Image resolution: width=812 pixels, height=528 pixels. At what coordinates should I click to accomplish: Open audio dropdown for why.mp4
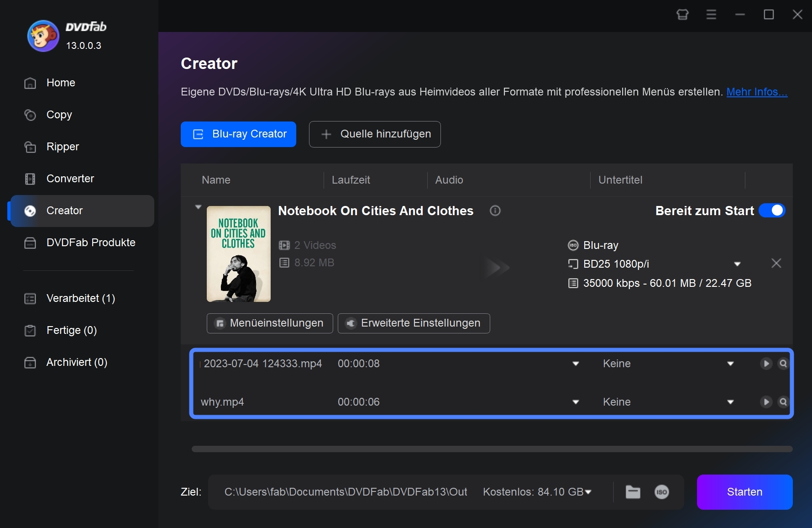tap(576, 402)
